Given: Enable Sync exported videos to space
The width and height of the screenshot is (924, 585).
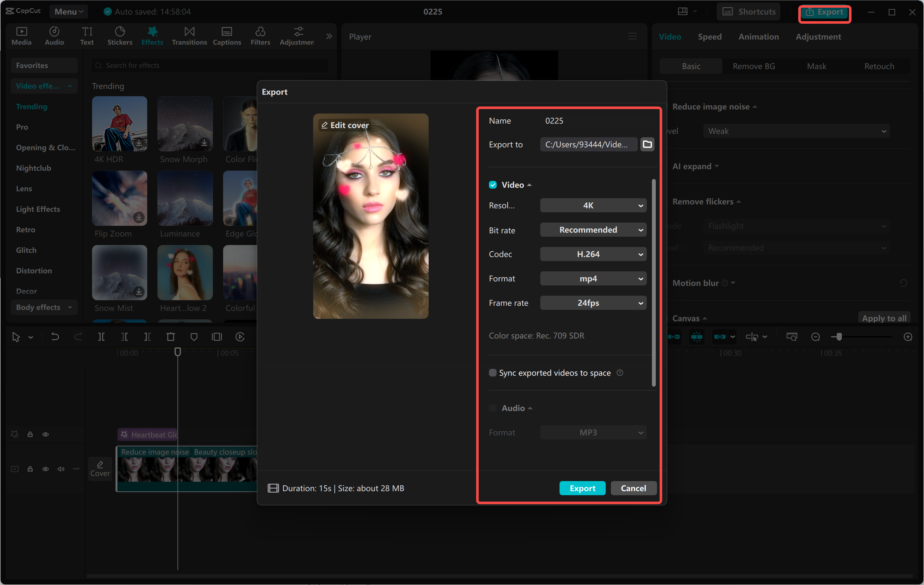Looking at the screenshot, I should [493, 373].
